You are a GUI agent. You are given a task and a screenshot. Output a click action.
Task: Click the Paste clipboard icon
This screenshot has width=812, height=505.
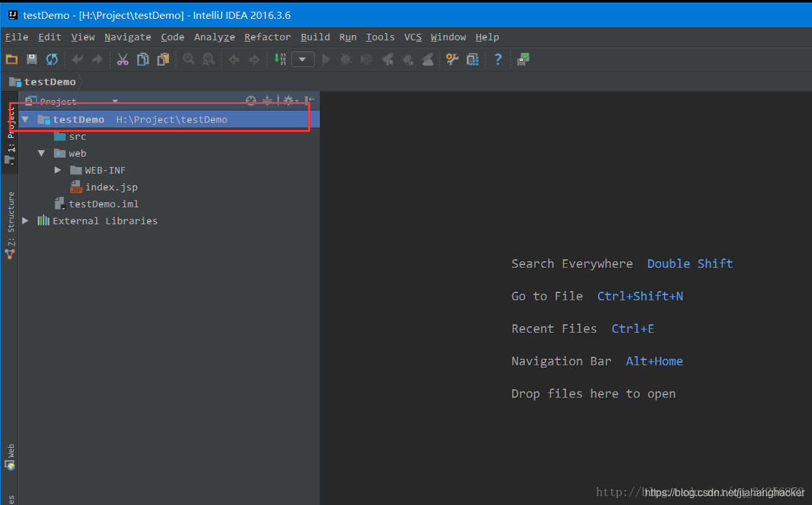pos(163,59)
